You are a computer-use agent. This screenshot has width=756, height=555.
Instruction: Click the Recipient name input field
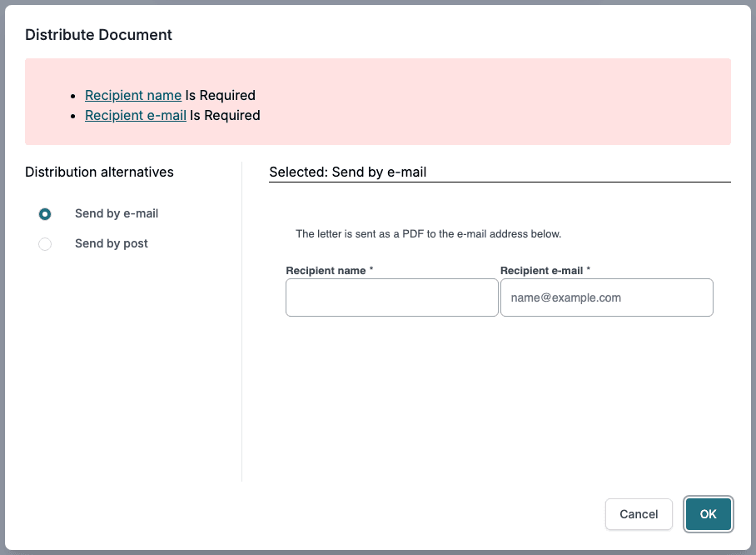[392, 297]
